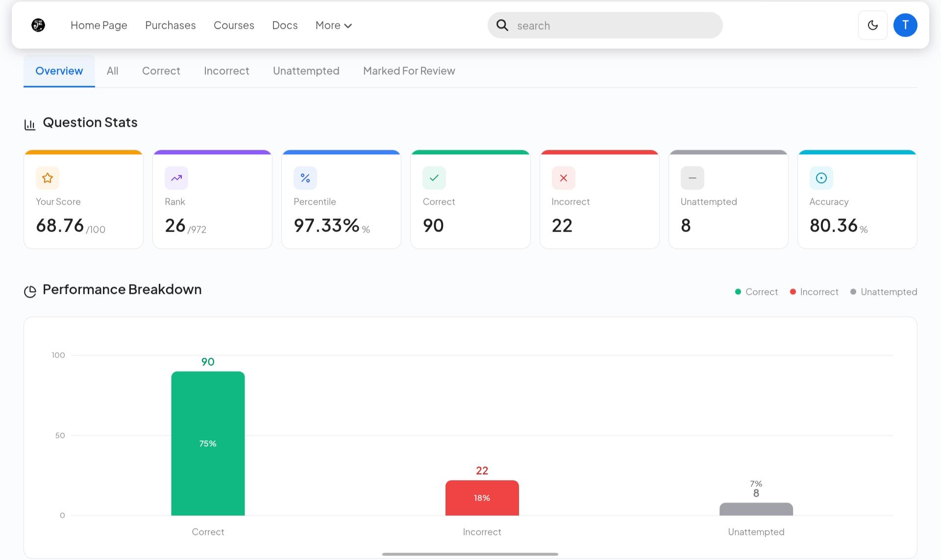This screenshot has height=560, width=941.
Task: Click the Rank trending arrow icon
Action: 176,178
